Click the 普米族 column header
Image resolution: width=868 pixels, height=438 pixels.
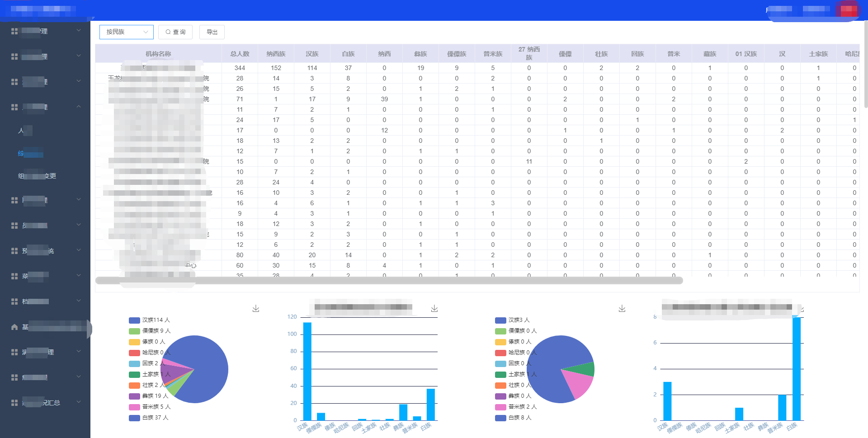(493, 54)
